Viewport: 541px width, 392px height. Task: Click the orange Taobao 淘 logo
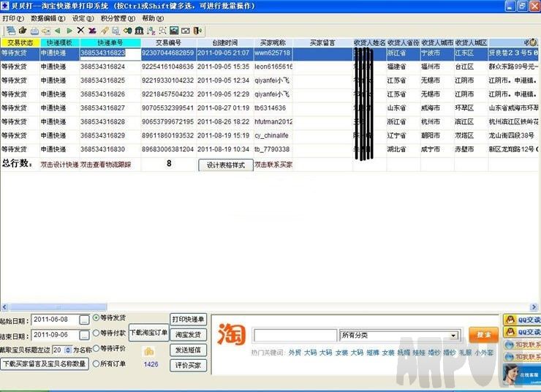coord(232,334)
